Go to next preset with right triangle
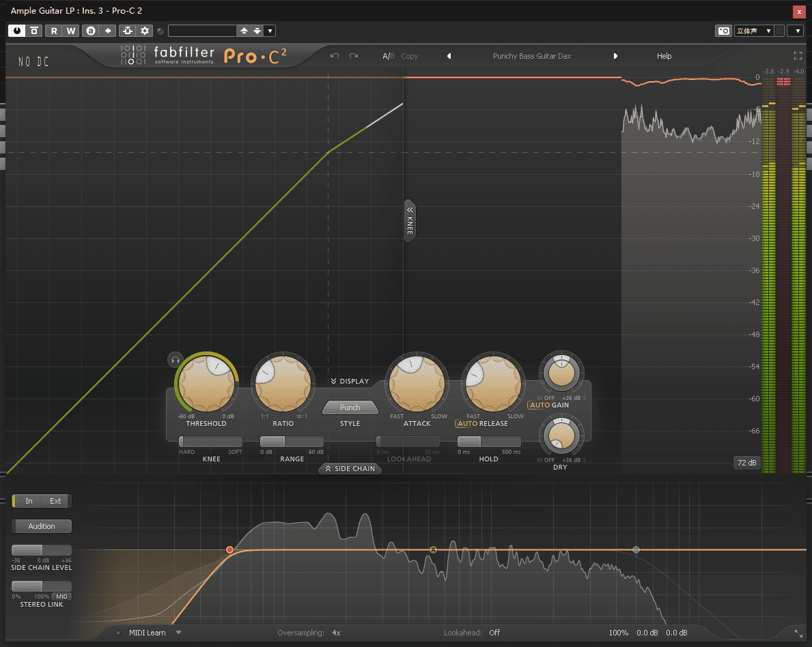812x647 pixels. (x=615, y=56)
